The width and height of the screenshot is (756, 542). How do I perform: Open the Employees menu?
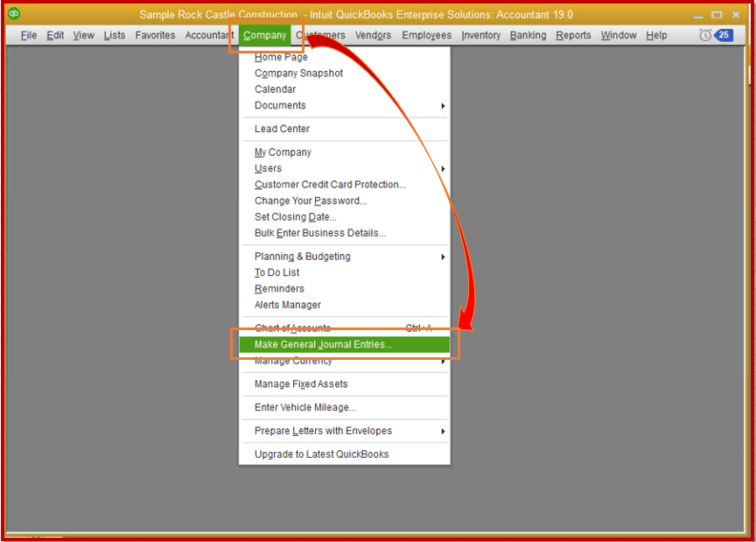coord(427,35)
